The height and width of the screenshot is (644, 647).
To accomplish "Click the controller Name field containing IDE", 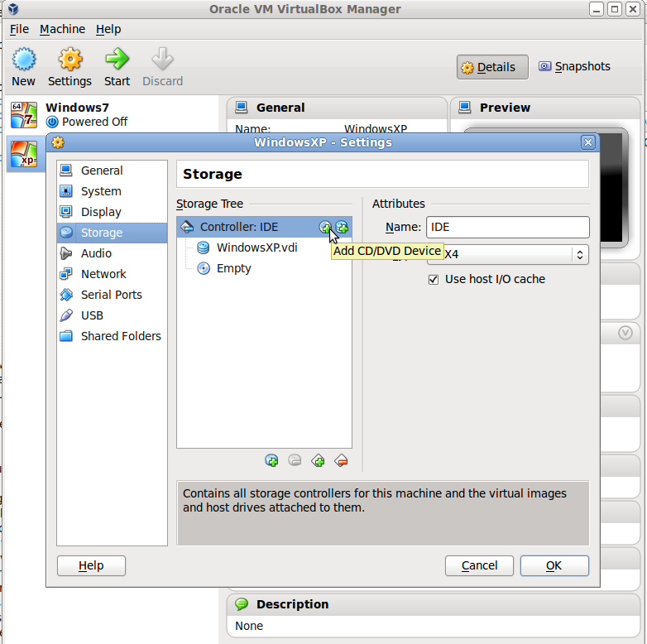I will point(507,227).
